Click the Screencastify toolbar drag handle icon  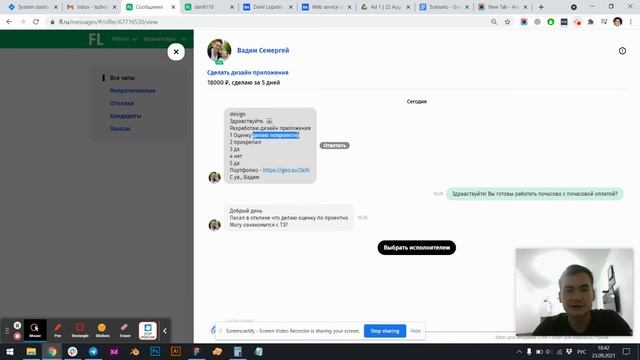(7, 331)
